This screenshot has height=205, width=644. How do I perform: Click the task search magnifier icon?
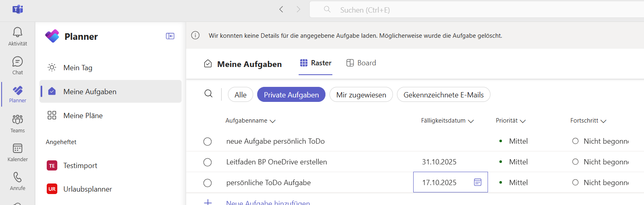click(208, 94)
